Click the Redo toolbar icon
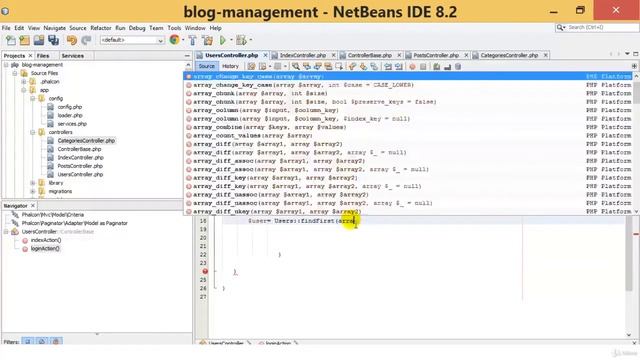 click(x=86, y=40)
